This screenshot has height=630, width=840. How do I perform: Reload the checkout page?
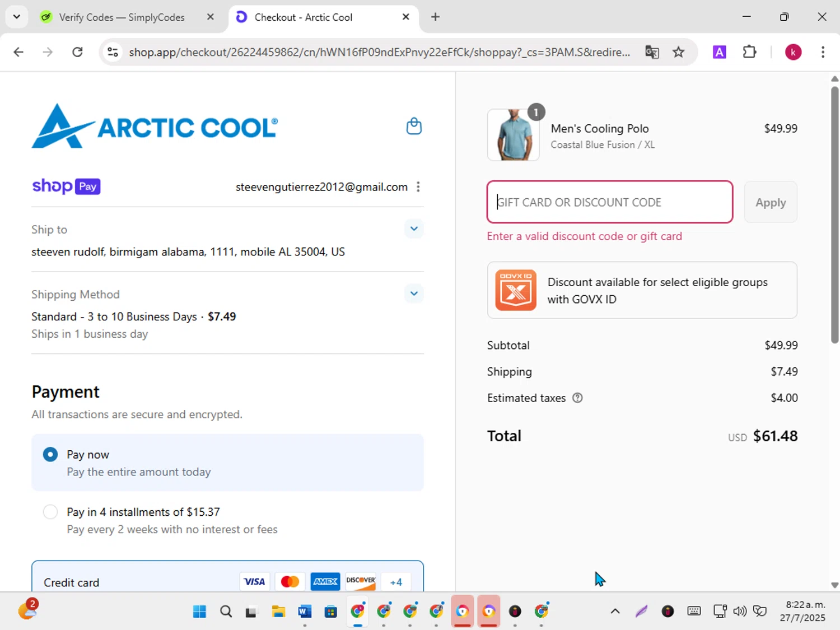tap(77, 52)
